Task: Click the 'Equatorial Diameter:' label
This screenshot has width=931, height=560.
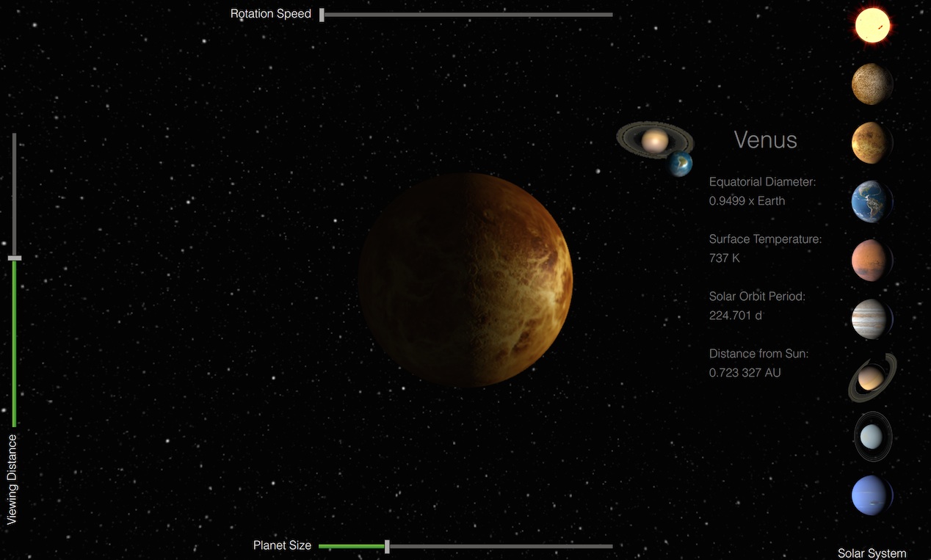Action: click(763, 181)
